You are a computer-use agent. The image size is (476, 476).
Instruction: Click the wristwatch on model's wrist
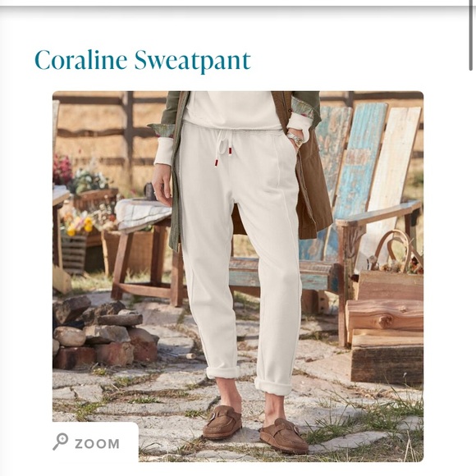295,140
